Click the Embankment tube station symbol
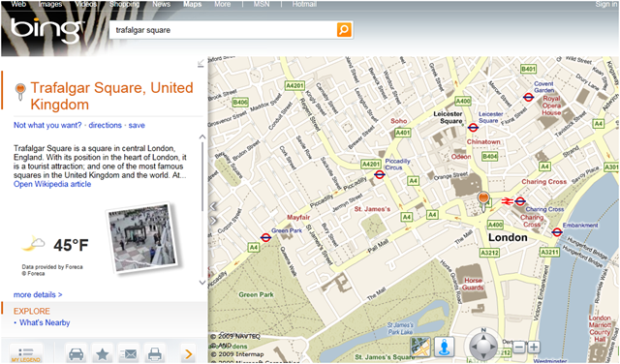This screenshot has height=364, width=620. point(557,231)
